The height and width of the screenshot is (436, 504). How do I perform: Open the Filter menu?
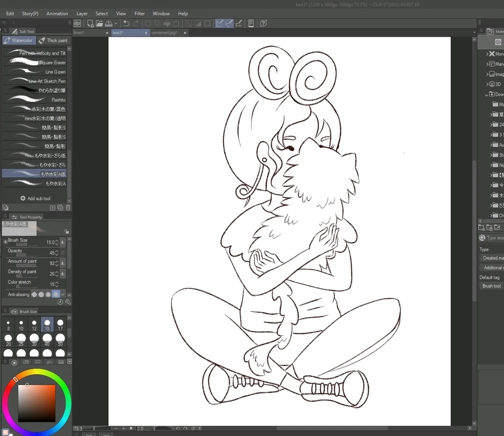pyautogui.click(x=140, y=14)
